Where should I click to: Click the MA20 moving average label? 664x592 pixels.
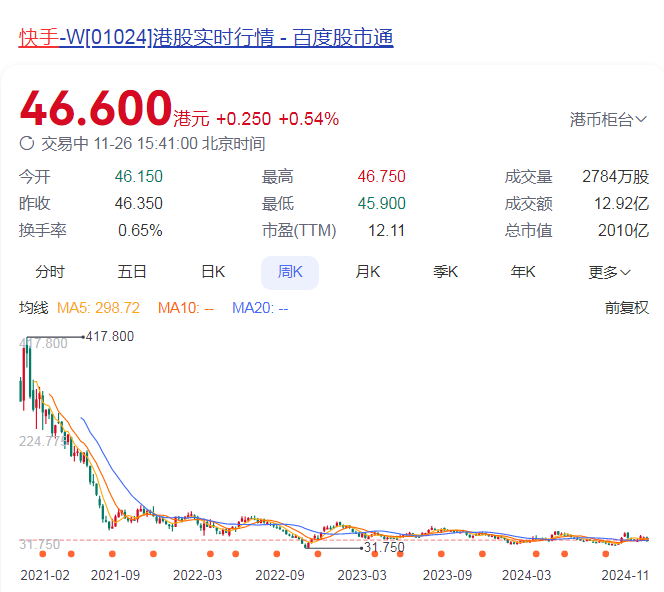260,308
